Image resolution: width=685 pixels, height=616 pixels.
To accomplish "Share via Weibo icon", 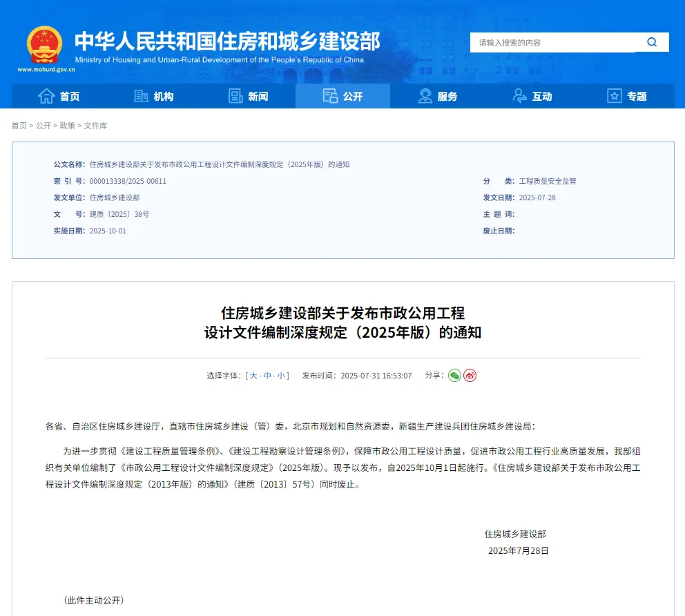I will coord(470,376).
